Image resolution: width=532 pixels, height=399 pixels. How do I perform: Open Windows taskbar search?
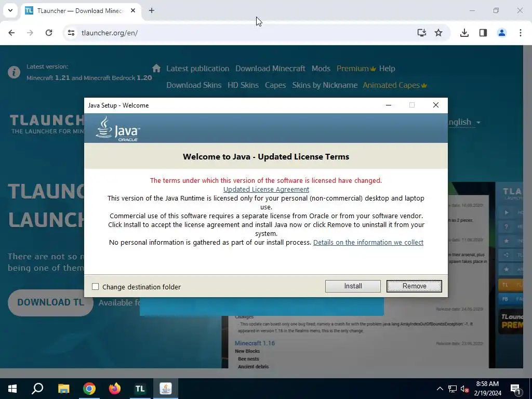click(x=37, y=389)
